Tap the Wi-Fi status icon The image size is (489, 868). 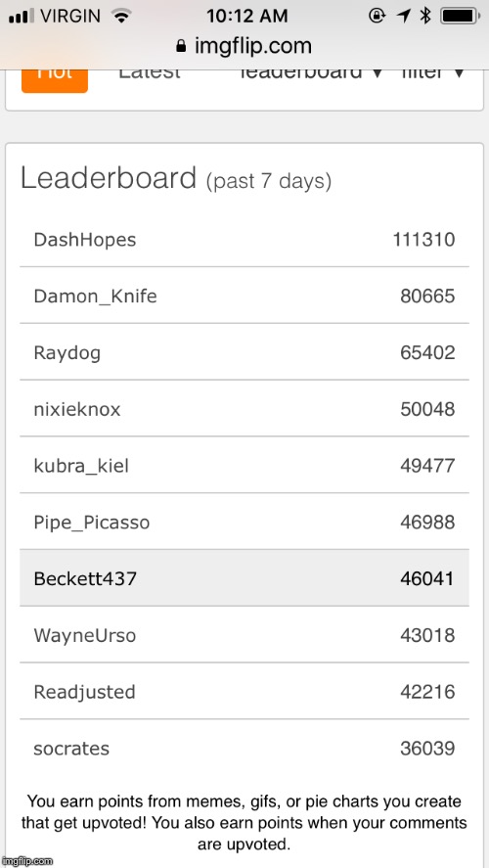[x=120, y=16]
